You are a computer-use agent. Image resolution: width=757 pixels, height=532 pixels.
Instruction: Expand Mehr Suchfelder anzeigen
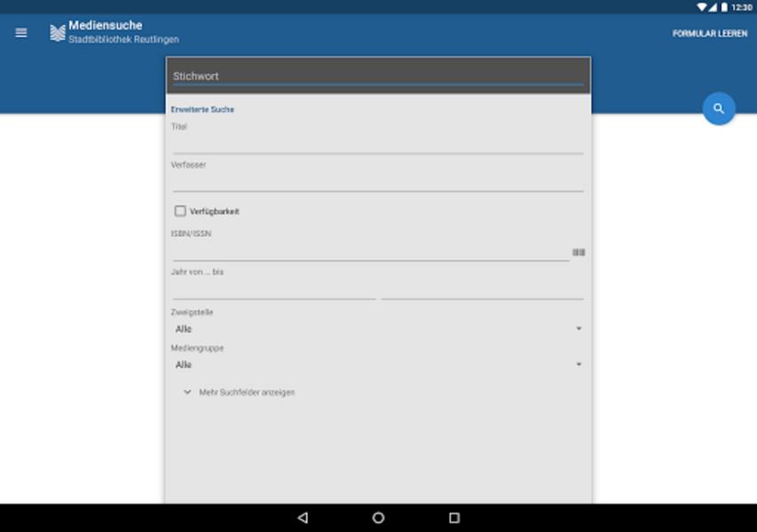pos(239,392)
